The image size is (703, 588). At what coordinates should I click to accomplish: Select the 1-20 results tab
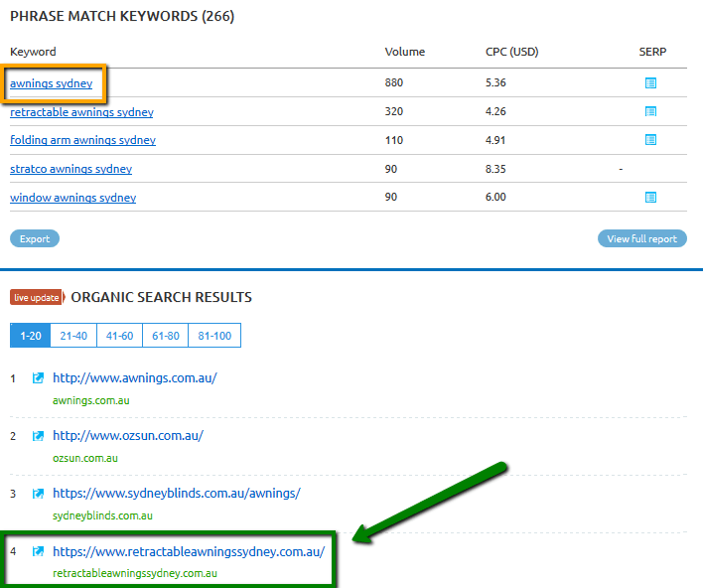(31, 336)
